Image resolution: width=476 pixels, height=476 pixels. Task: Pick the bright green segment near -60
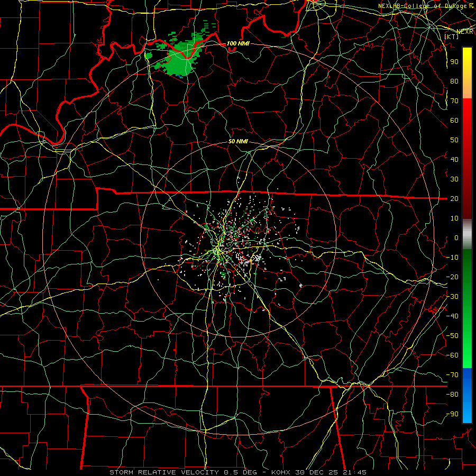click(467, 358)
